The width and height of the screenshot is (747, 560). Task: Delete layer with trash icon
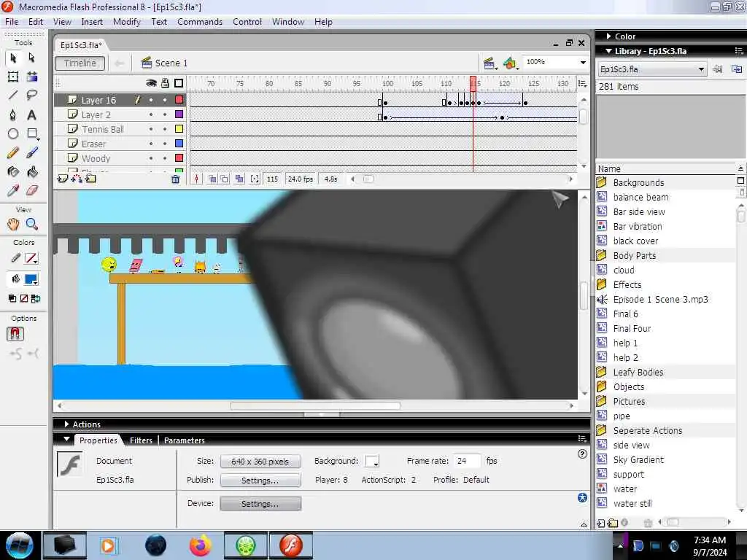coord(175,179)
